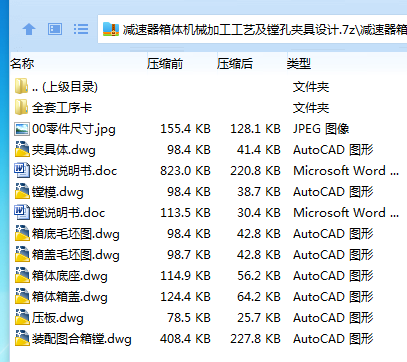Click the image icon of 00零件尺寸.jpg
The width and height of the screenshot is (407, 362).
22,129
